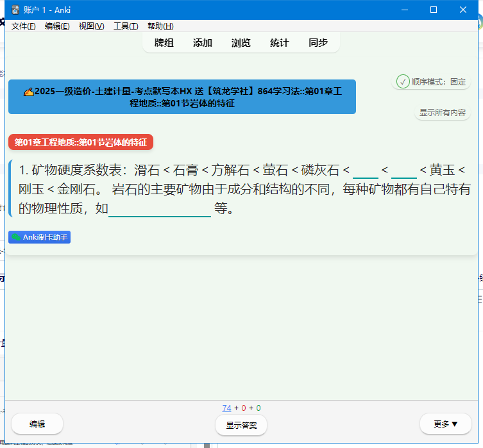Click the blue deck title banner

(182, 97)
